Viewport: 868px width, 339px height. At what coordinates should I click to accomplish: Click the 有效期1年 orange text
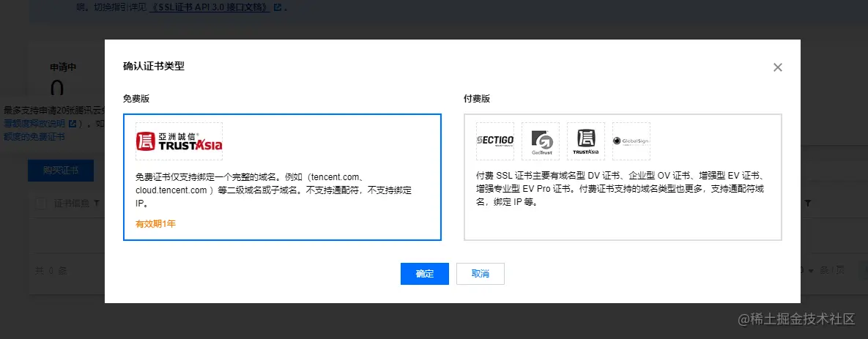pos(155,224)
